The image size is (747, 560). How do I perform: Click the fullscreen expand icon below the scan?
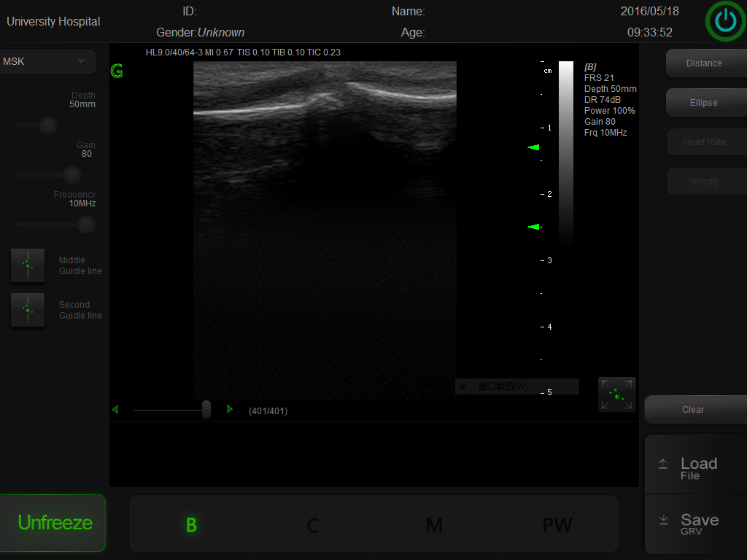[x=616, y=394]
